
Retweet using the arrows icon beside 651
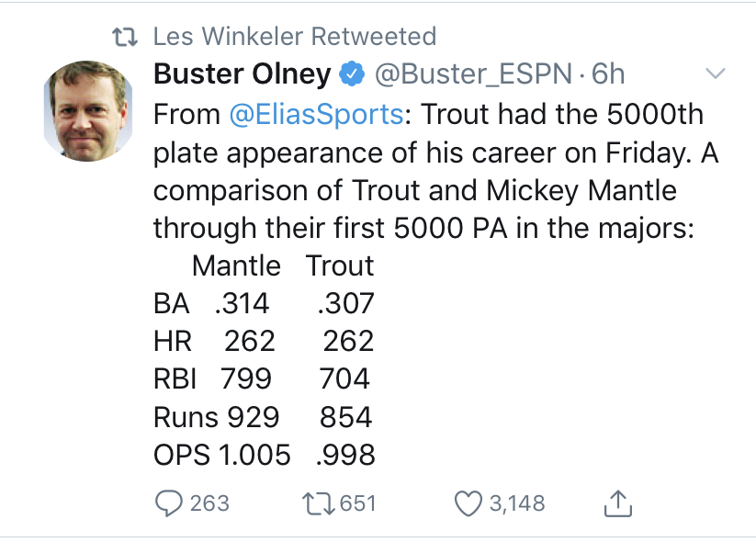pyautogui.click(x=318, y=503)
